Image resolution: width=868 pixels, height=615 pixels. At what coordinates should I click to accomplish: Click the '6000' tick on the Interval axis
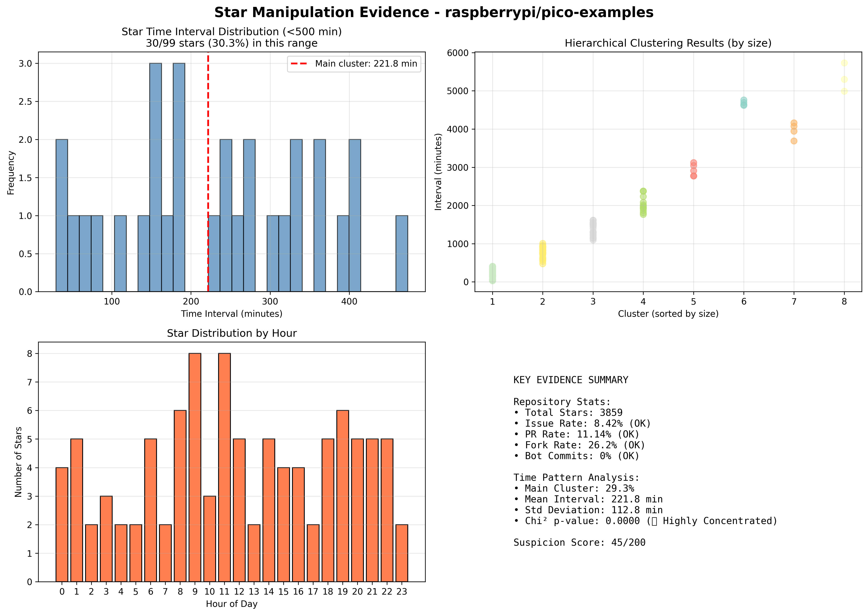tap(458, 53)
